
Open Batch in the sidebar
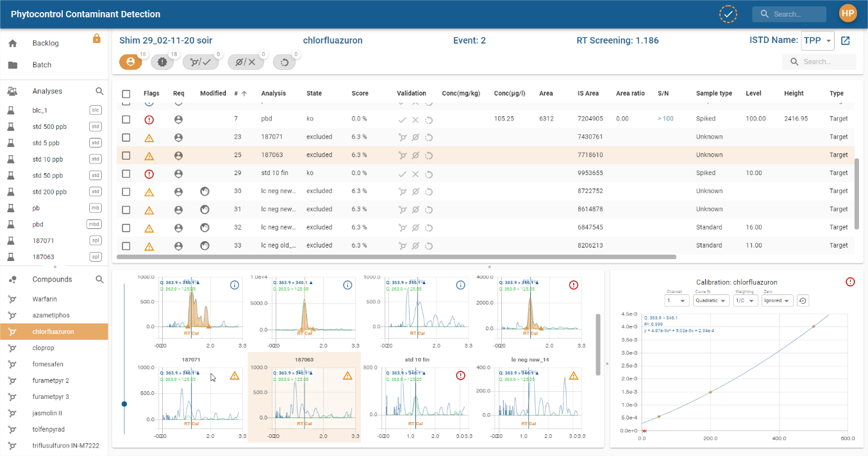42,65
